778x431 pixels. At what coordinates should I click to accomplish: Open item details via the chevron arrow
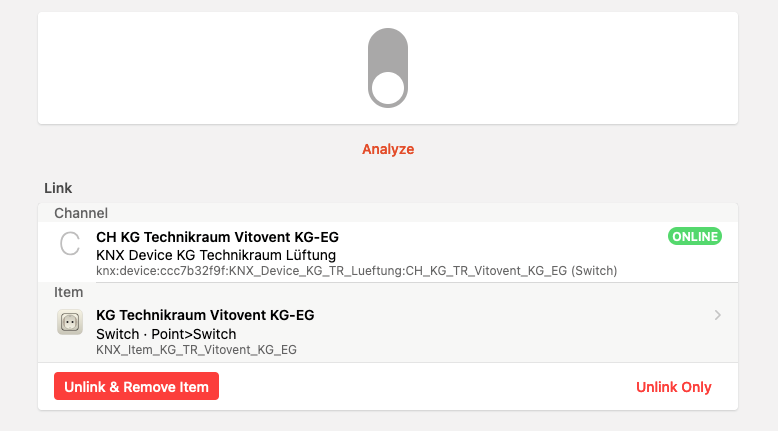coord(718,315)
